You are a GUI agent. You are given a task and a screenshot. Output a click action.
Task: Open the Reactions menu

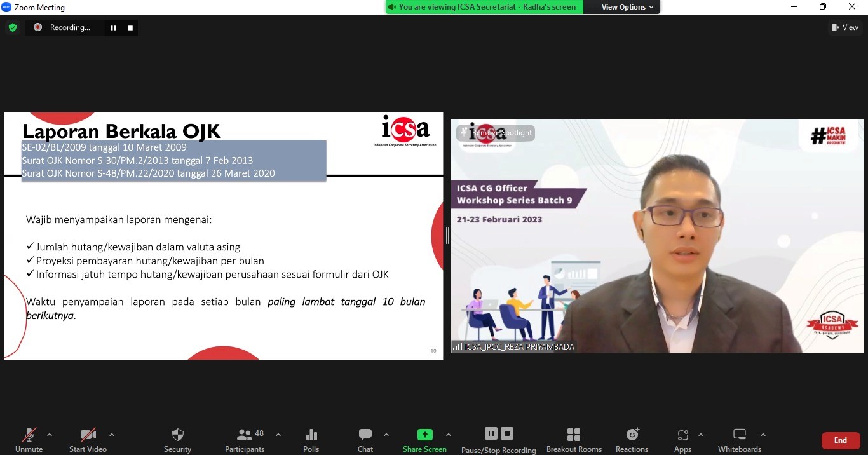click(x=632, y=435)
